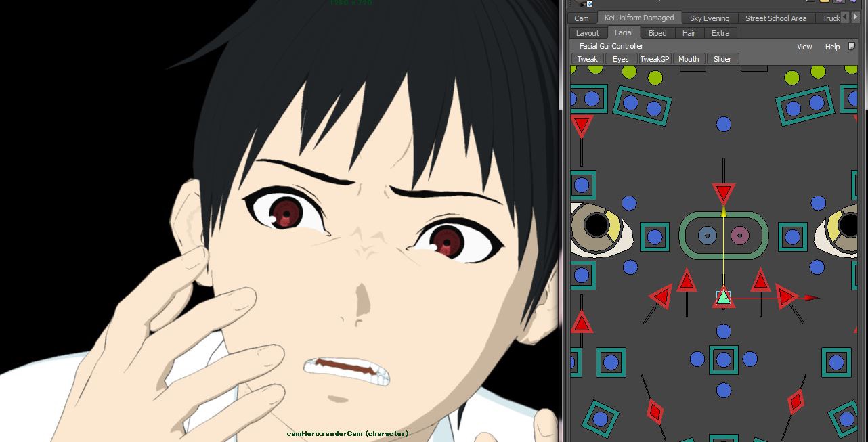Select the center mouth teal square control
This screenshot has width=868, height=442.
click(724, 360)
